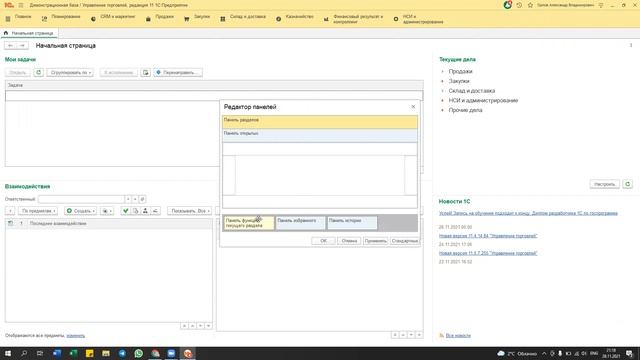Open НСИ и администрирование section in top panel
Screen dimensions: 640x360
pos(419,19)
